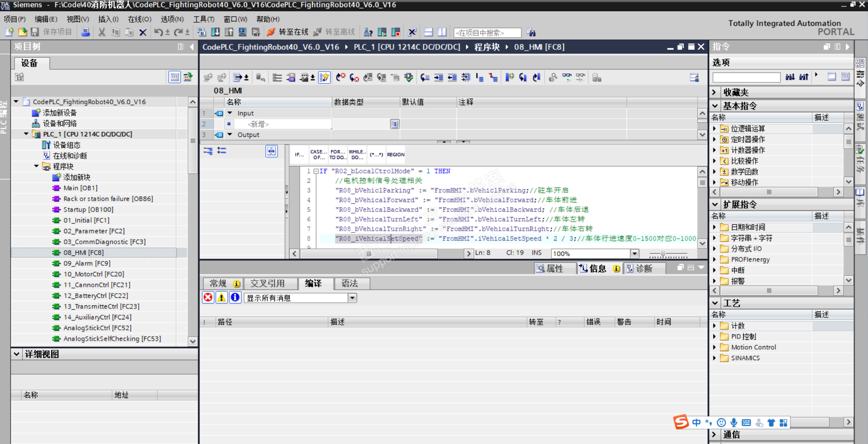This screenshot has height=444, width=868.
Task: Click the cut scissors icon in toolbar
Action: coord(102,32)
